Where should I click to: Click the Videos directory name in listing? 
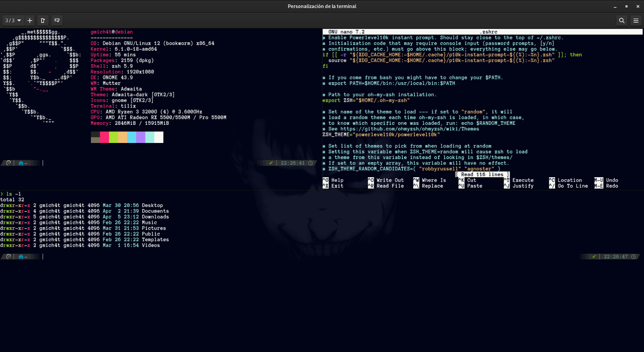[x=151, y=245]
